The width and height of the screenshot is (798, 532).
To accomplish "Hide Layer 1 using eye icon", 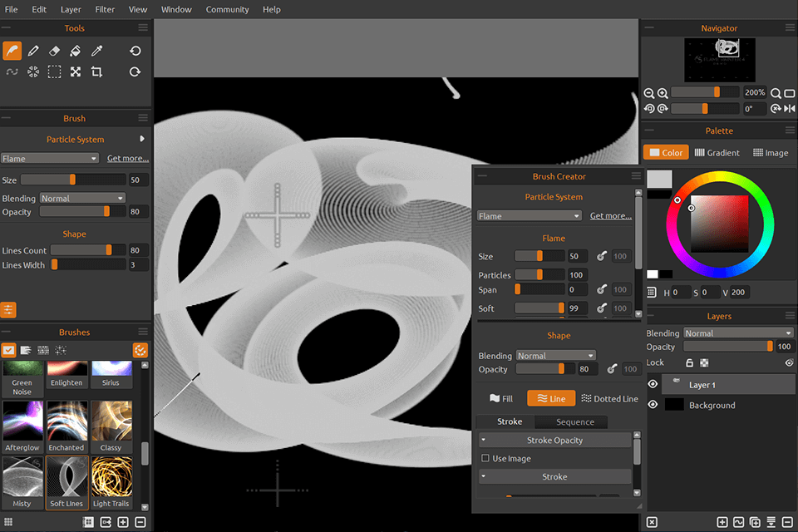I will [x=653, y=385].
